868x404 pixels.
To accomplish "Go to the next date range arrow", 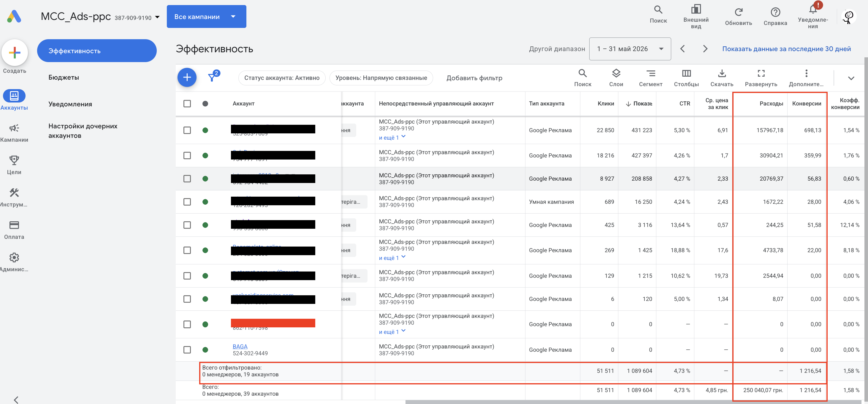I will pos(705,49).
